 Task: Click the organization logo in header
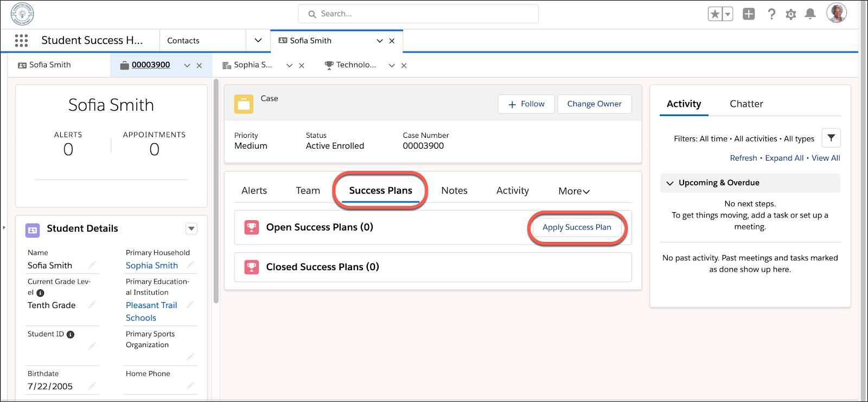(22, 14)
